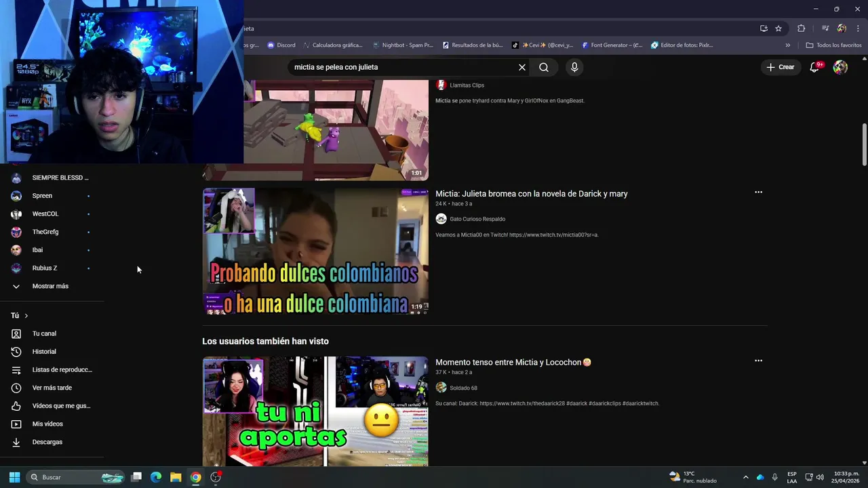Viewport: 868px width, 488px height.
Task: Open Windows Start menu
Action: coord(14,477)
